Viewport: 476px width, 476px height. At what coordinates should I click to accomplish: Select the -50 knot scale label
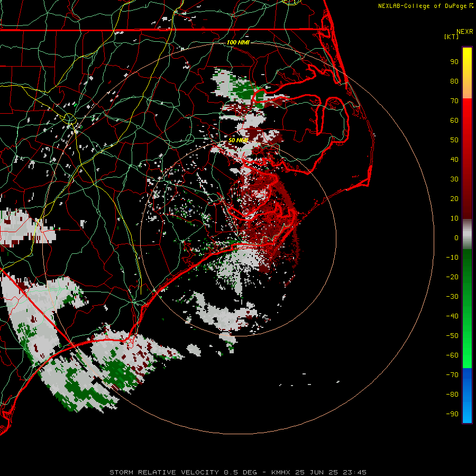[x=452, y=335]
